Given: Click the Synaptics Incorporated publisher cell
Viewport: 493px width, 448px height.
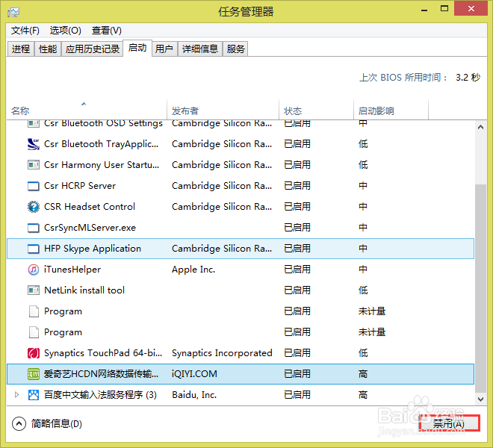Looking at the screenshot, I should (x=222, y=353).
